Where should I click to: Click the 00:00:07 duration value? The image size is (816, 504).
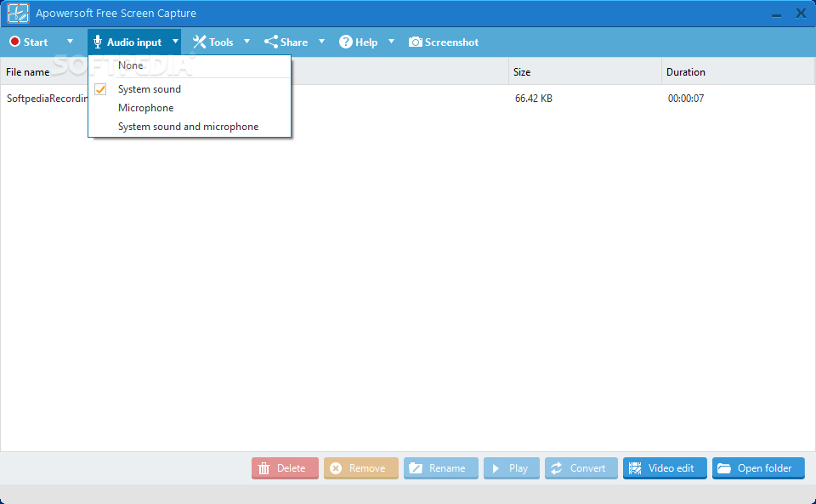coord(686,99)
